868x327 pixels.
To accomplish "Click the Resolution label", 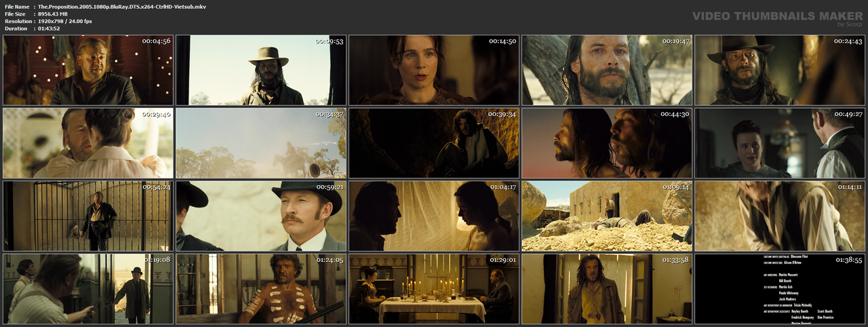I will pos(18,21).
